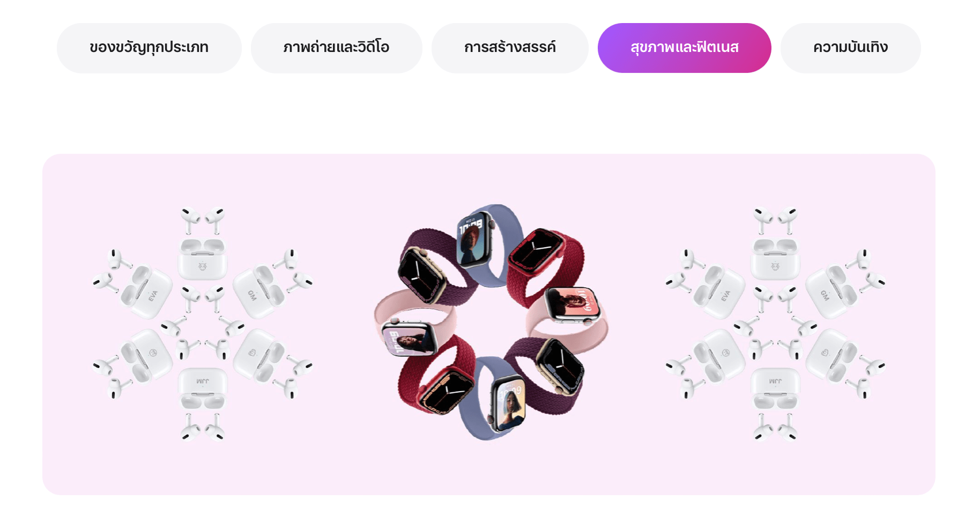Go to the ความบันเทิง tab
The image size is (980, 508).
click(850, 48)
